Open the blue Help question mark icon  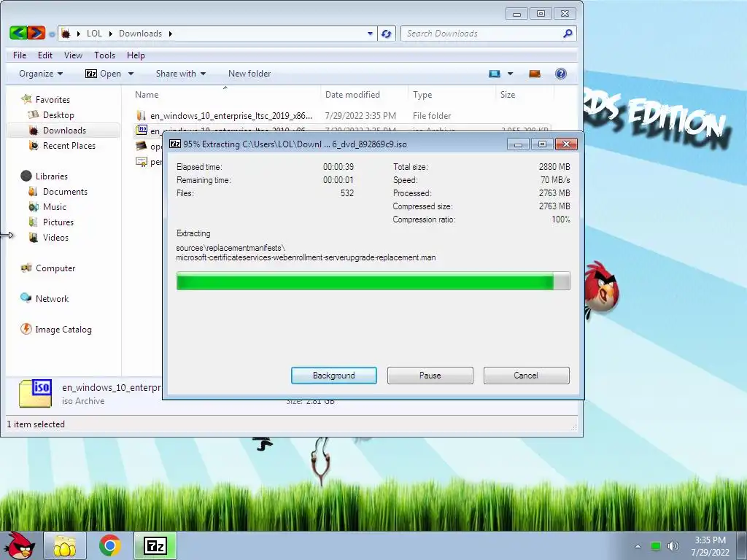click(561, 74)
